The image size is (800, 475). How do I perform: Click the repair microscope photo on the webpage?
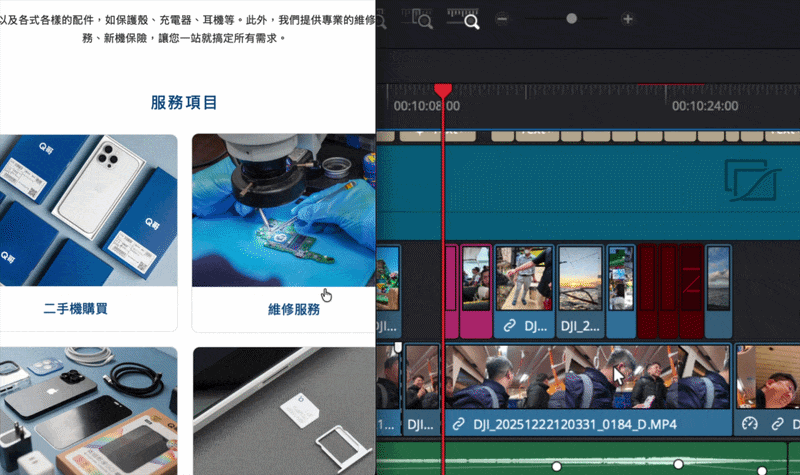click(284, 210)
